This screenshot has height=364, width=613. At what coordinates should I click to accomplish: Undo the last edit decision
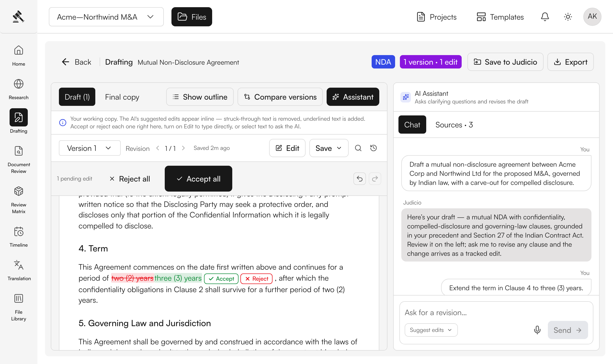(359, 179)
